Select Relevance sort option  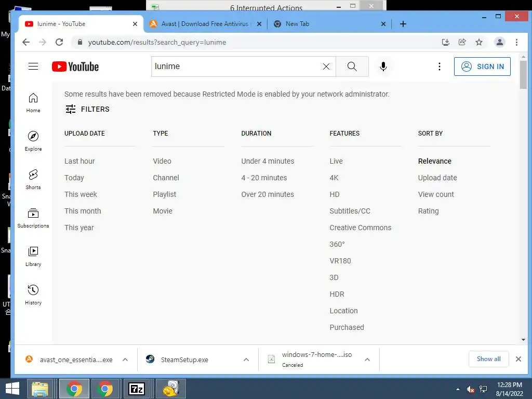[x=435, y=161]
